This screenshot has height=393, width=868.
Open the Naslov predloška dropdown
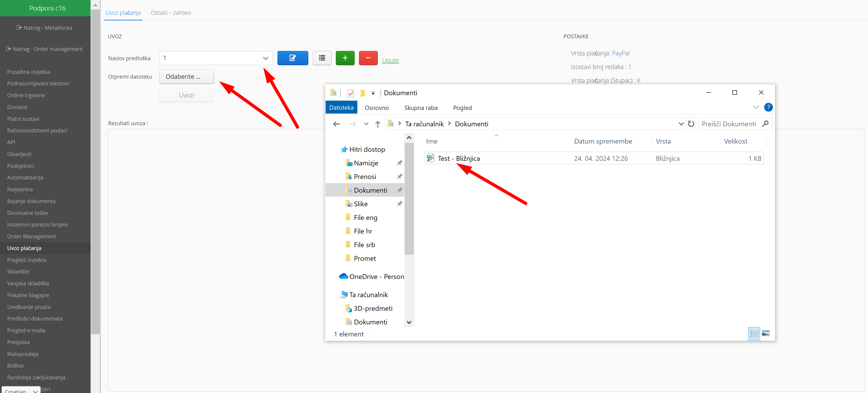(265, 58)
